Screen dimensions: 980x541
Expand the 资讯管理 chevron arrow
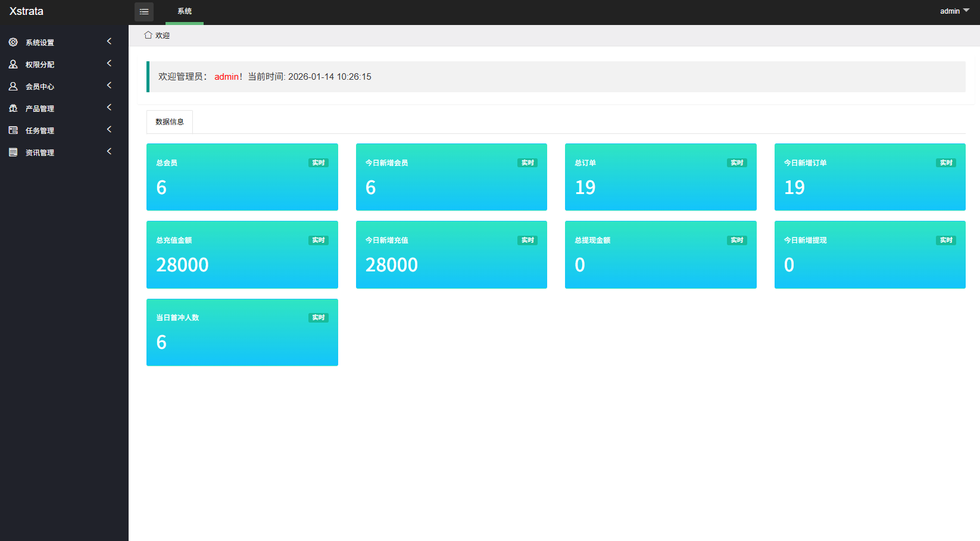click(109, 152)
